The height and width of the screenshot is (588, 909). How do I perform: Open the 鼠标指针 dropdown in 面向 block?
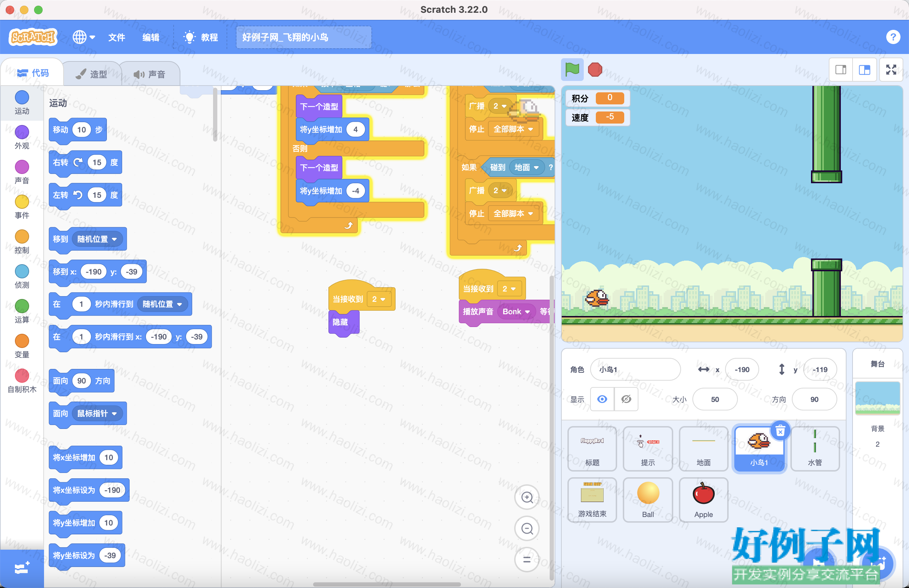pos(97,413)
